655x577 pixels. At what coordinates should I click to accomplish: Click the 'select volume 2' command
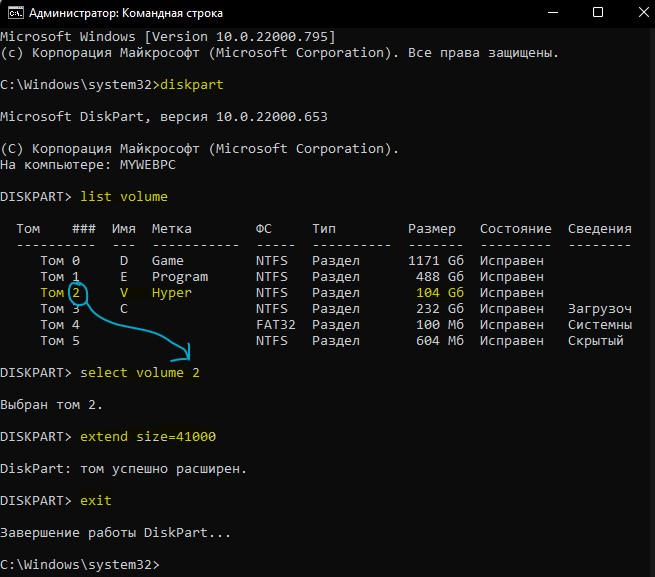pyautogui.click(x=140, y=373)
